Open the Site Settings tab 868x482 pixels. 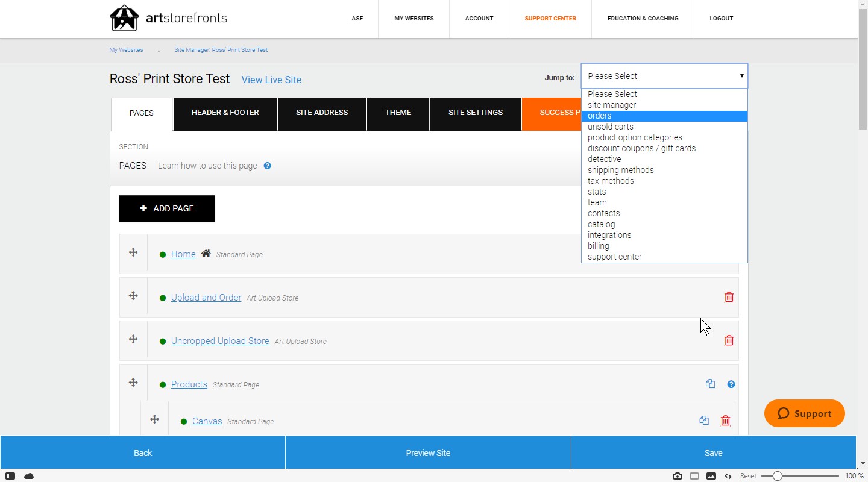tap(476, 113)
